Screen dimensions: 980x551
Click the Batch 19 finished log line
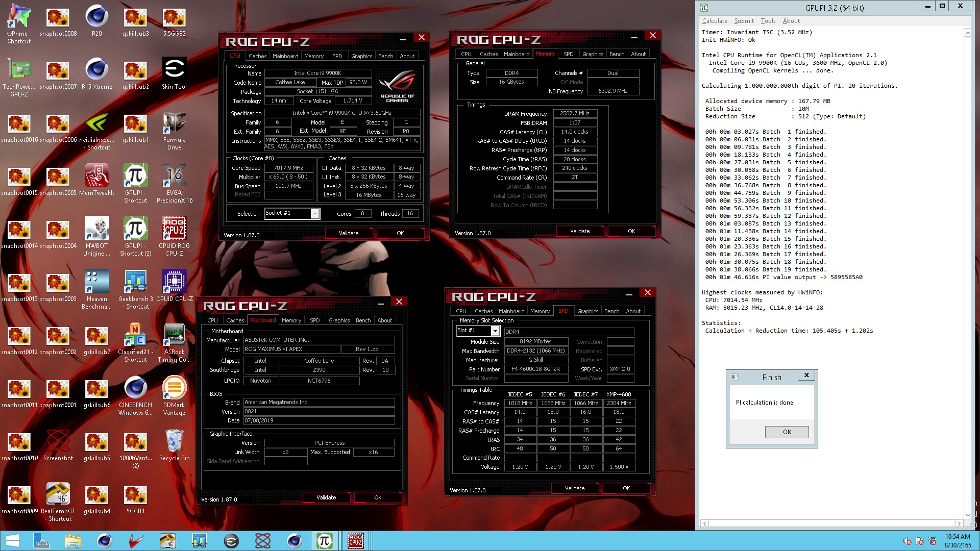[x=765, y=269]
